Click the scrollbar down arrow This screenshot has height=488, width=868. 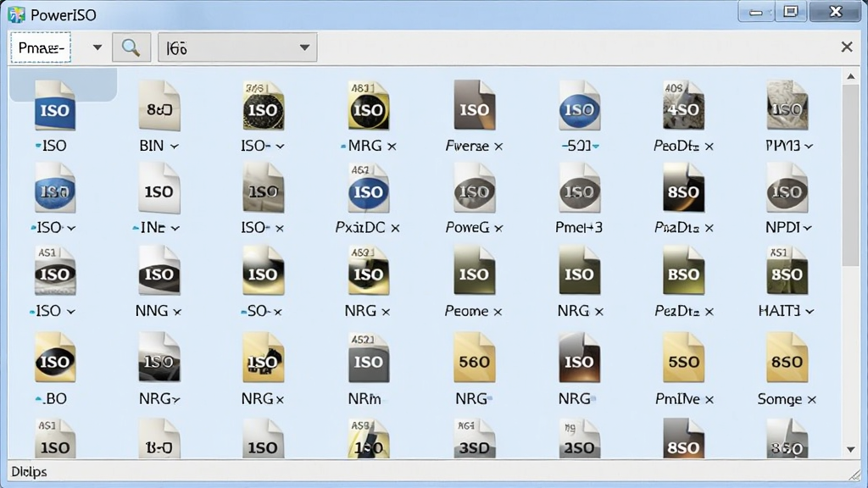pos(851,449)
